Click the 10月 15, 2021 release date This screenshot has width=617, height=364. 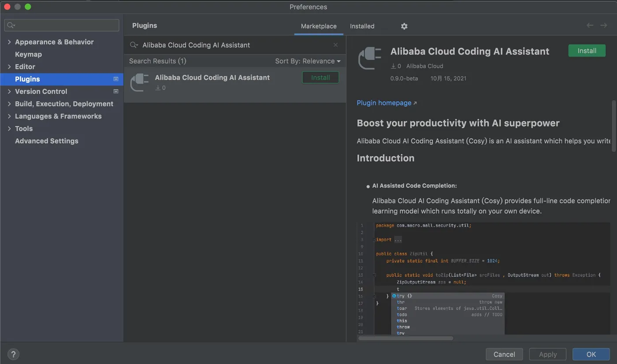tap(448, 78)
